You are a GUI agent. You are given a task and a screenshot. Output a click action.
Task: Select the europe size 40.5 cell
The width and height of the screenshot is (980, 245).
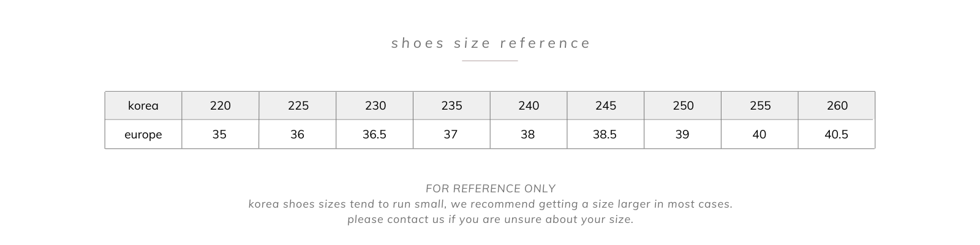[836, 135]
